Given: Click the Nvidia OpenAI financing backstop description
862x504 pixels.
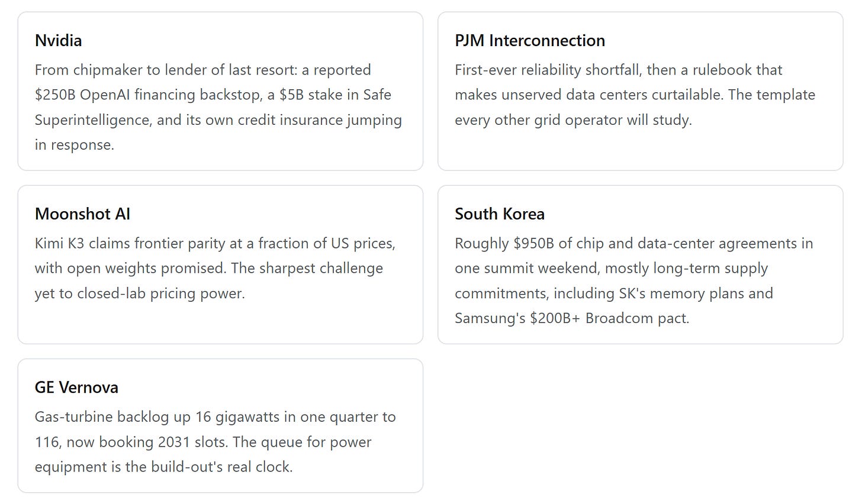Looking at the screenshot, I should point(218,107).
